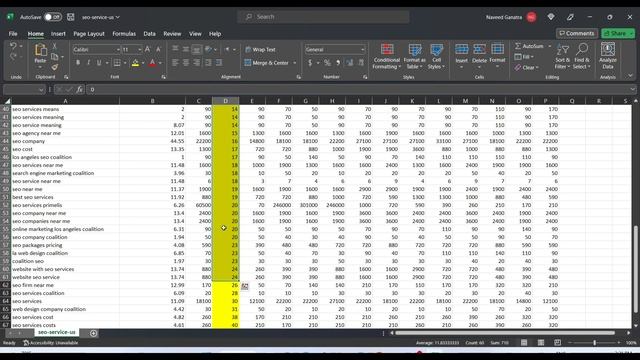
Task: Open the File menu
Action: (13, 34)
